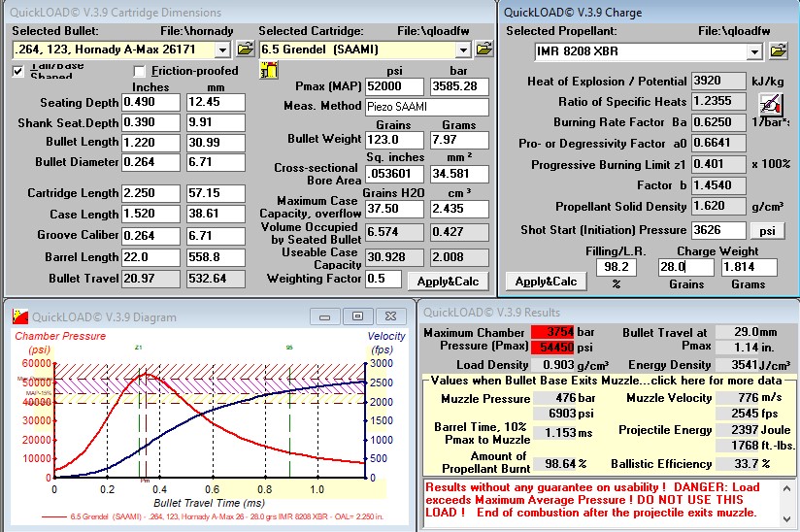The width and height of the screenshot is (800, 532).
Task: Open bullet file folder icon
Action: click(245, 50)
